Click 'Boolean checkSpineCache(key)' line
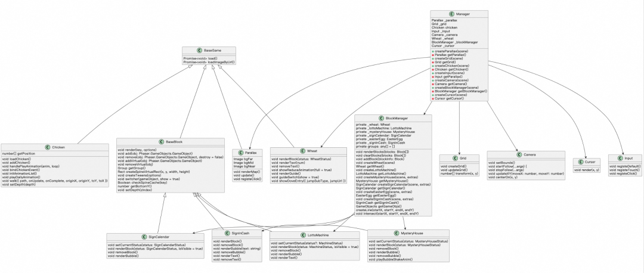Image resolution: width=644 pixels, height=273 pixels. (142, 182)
